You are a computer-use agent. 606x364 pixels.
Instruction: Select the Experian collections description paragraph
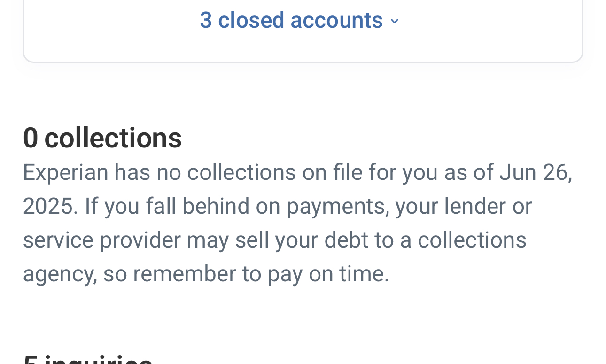click(x=298, y=223)
